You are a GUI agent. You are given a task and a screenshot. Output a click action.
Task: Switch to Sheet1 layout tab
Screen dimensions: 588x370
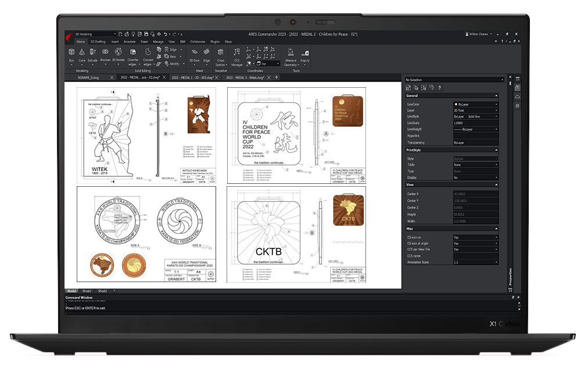(87, 291)
